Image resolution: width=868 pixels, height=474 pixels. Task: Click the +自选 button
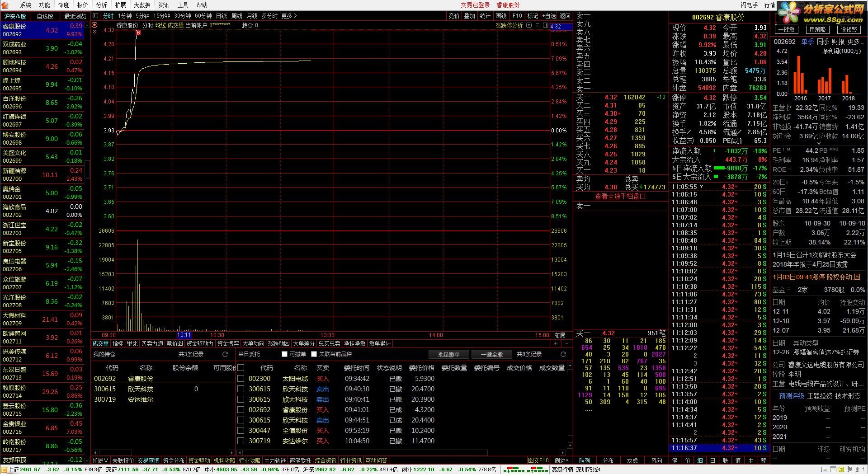(549, 16)
